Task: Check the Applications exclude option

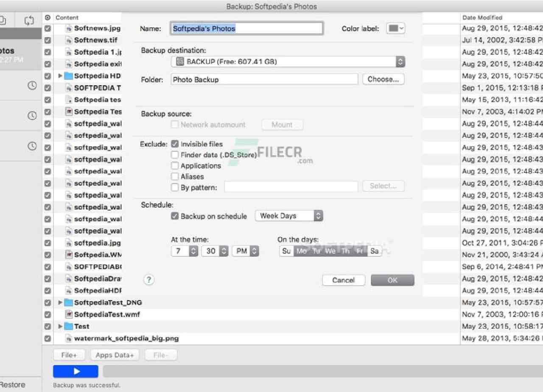Action: tap(175, 166)
